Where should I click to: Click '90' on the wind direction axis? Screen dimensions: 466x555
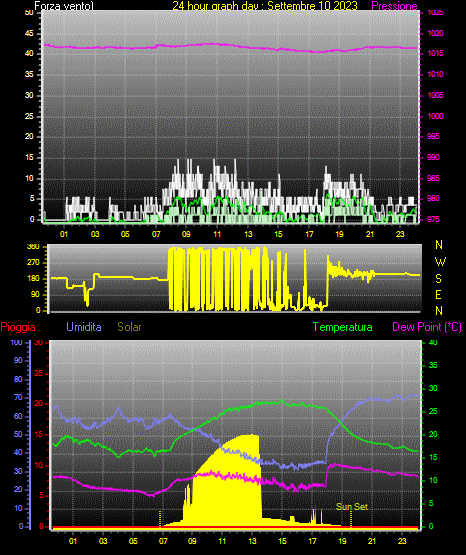click(35, 294)
